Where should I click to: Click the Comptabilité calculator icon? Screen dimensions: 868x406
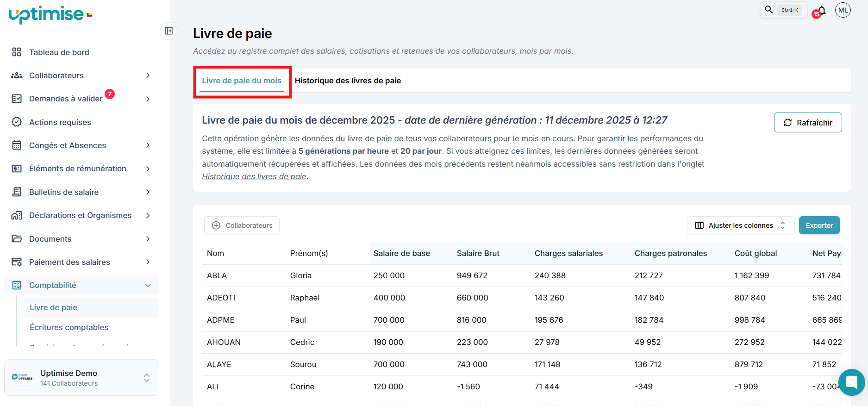tap(17, 285)
